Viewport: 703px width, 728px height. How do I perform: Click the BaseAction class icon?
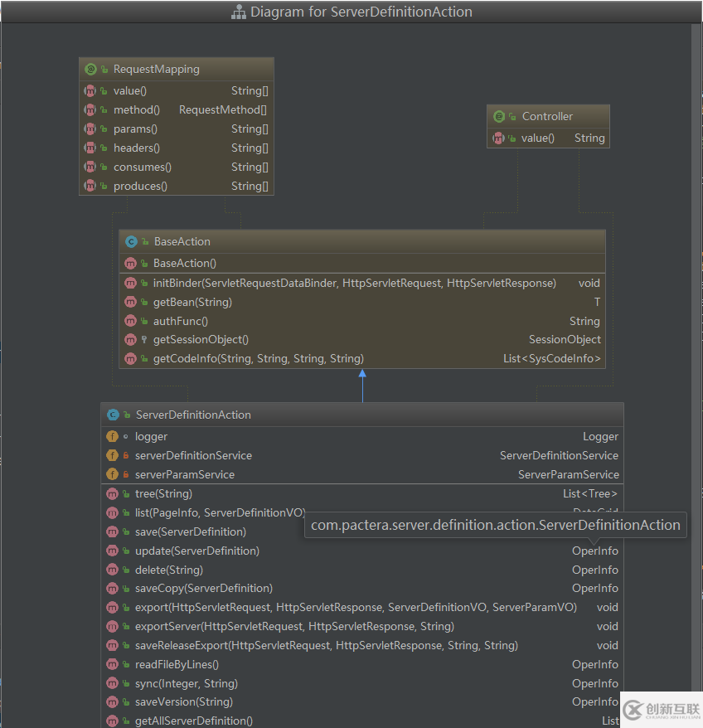coord(131,242)
